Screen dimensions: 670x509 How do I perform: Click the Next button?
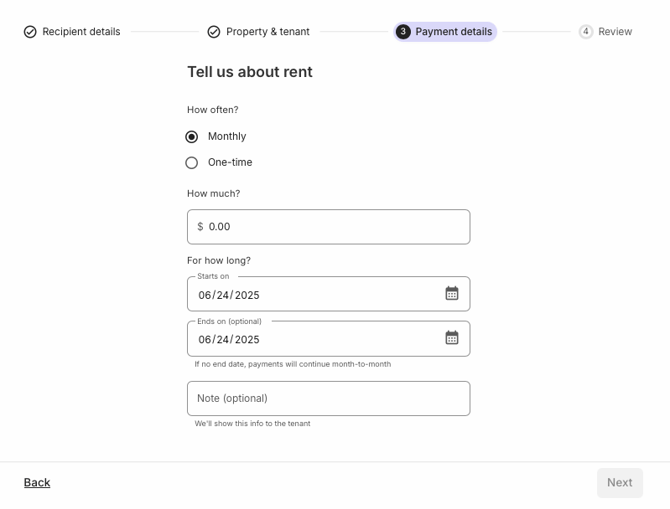[x=620, y=483]
